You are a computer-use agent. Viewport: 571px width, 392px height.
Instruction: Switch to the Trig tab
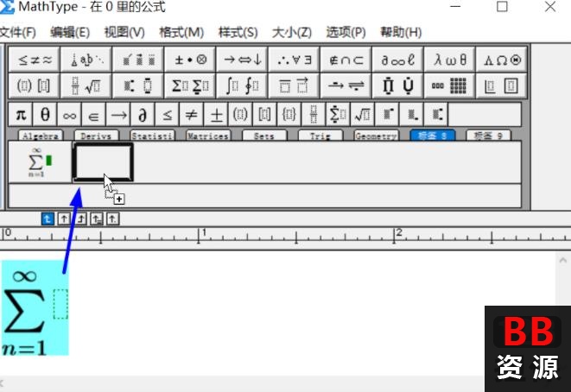click(320, 136)
